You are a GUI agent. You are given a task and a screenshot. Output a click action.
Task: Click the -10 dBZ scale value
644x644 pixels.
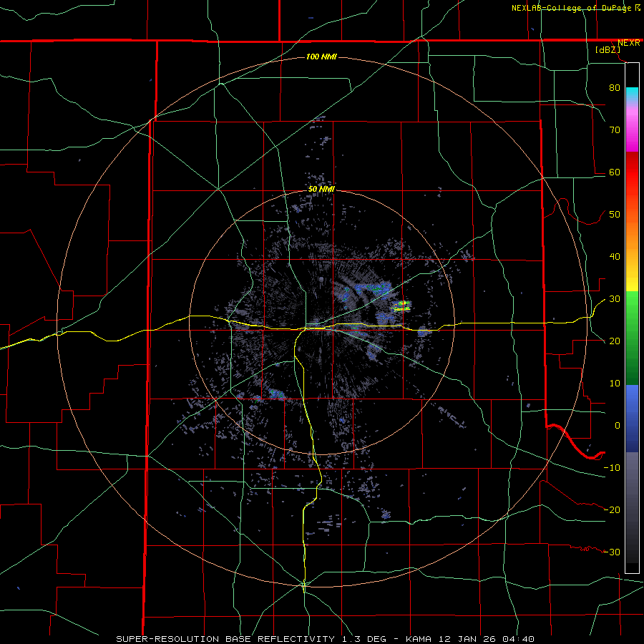tap(612, 468)
